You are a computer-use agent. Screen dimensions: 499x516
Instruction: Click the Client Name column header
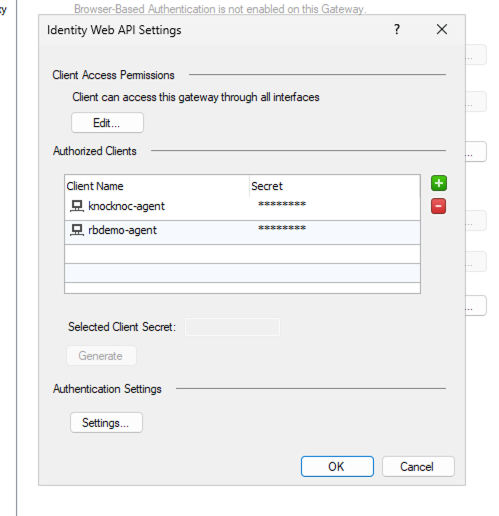157,186
